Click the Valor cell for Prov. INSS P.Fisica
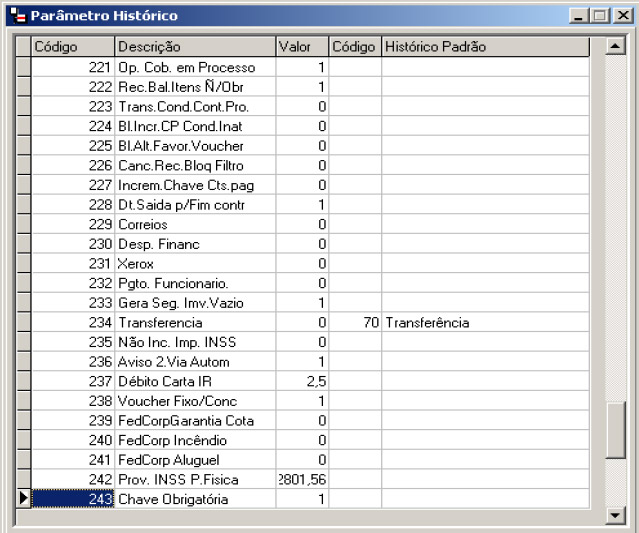The image size is (639, 533). pos(302,479)
